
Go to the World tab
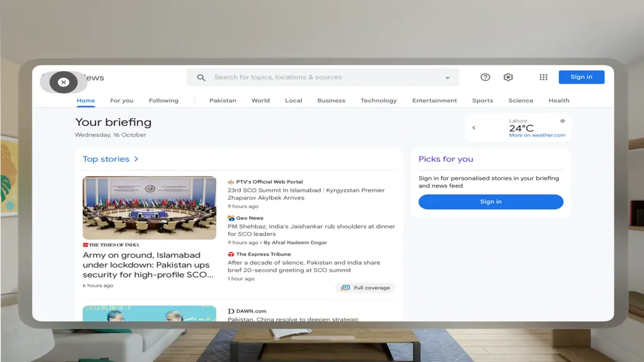[x=260, y=101]
